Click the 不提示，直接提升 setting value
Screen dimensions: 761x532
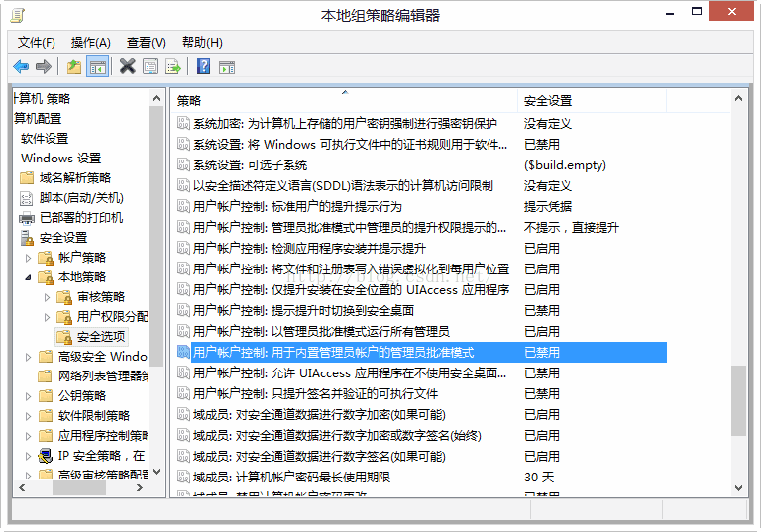point(571,227)
